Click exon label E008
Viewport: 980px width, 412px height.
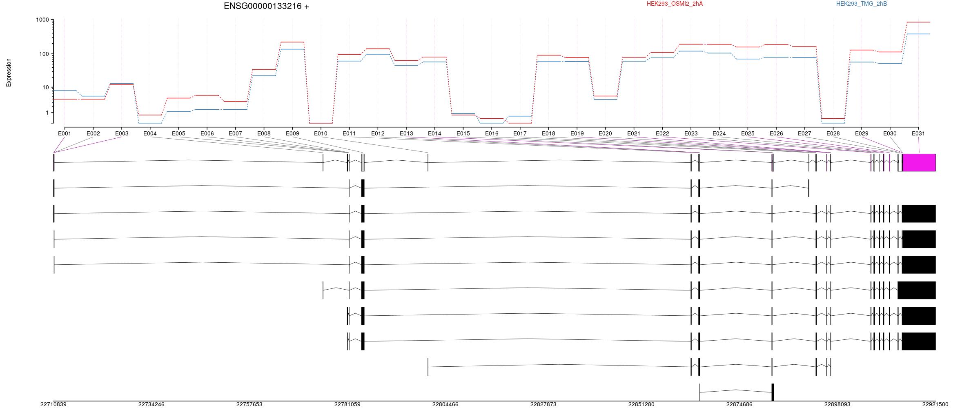[264, 133]
